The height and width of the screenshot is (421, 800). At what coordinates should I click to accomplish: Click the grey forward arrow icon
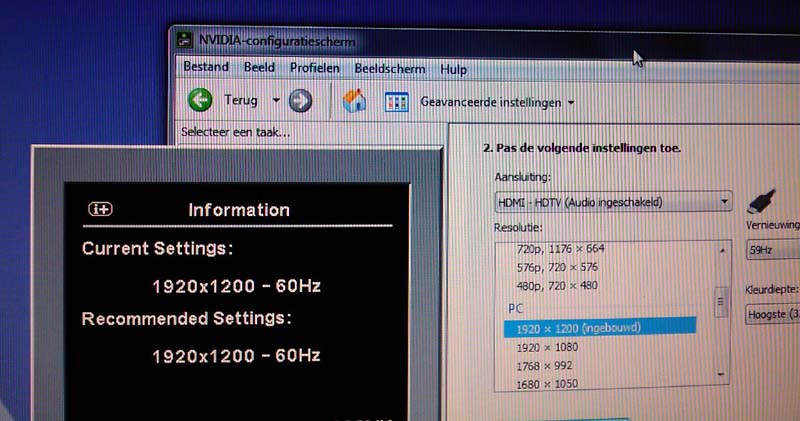tap(300, 101)
